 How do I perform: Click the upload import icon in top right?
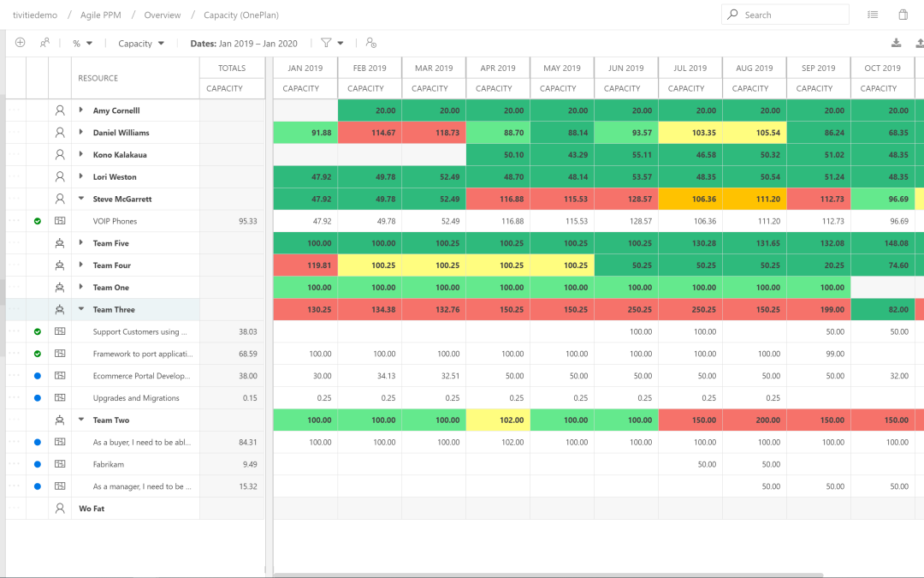[x=919, y=42]
